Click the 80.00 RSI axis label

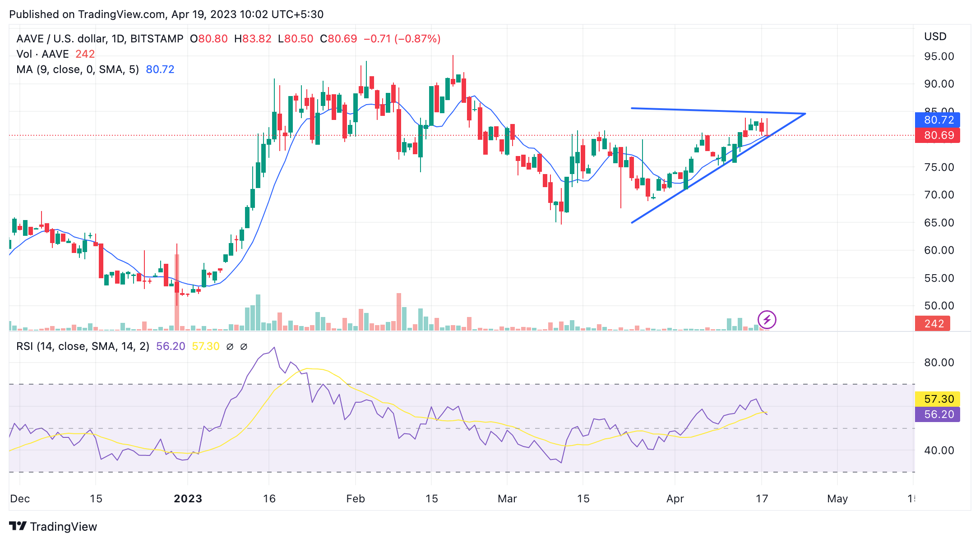coord(939,363)
